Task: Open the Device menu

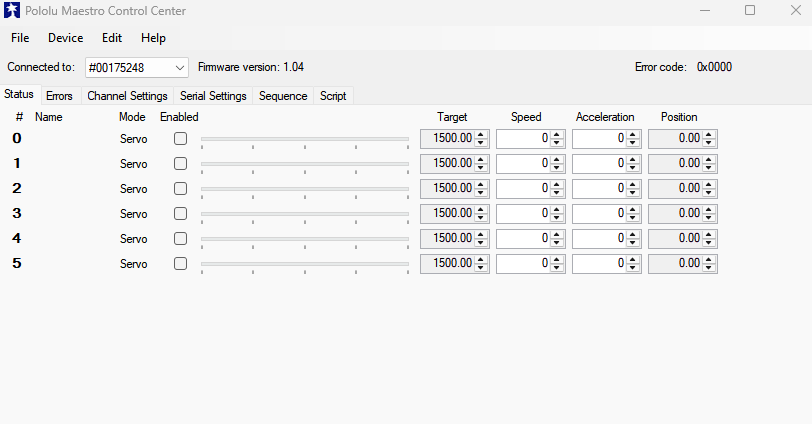Action: [65, 38]
